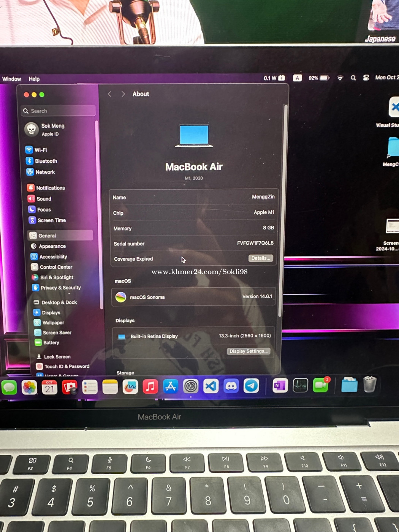Open the folder stack in the Dock
The image size is (399, 532).
pyautogui.click(x=349, y=385)
